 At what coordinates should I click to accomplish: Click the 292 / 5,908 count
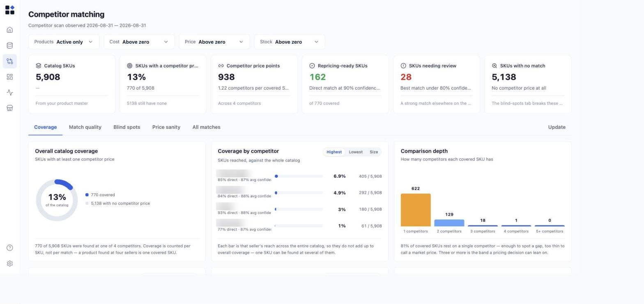(x=370, y=193)
